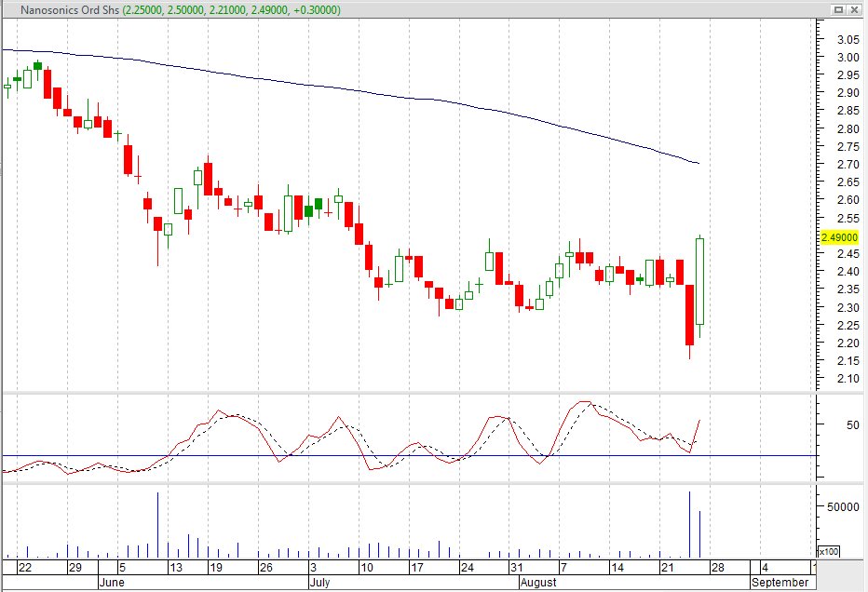The height and width of the screenshot is (592, 868).
Task: Select the 2.70 price level label
Action: click(848, 165)
